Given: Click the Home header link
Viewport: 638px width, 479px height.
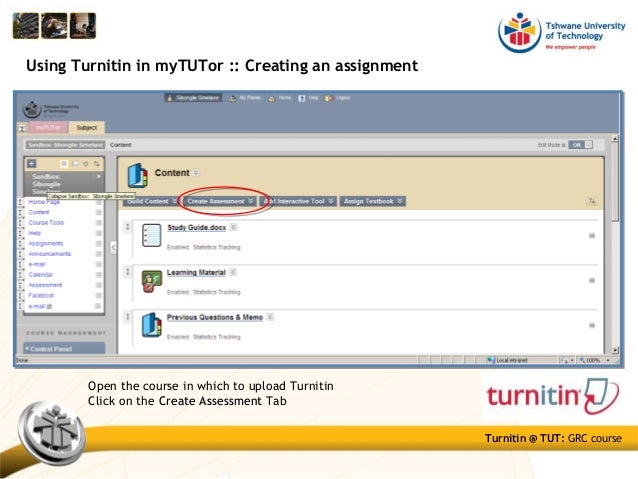Looking at the screenshot, I should coord(280,98).
